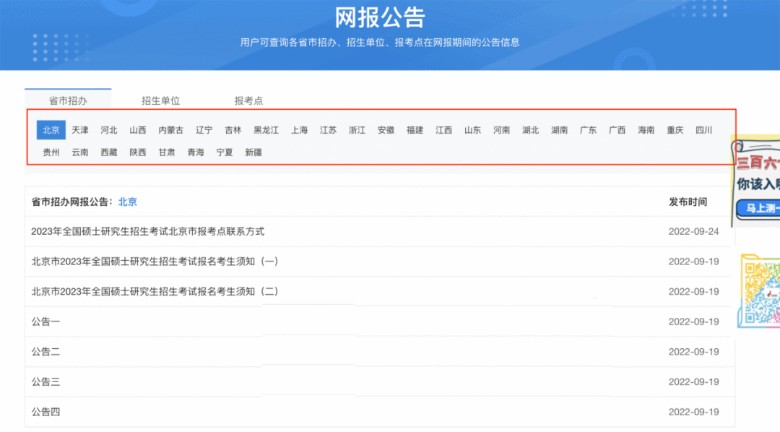Open the 报考点 tab
Screen dimensions: 780x432
coord(248,101)
